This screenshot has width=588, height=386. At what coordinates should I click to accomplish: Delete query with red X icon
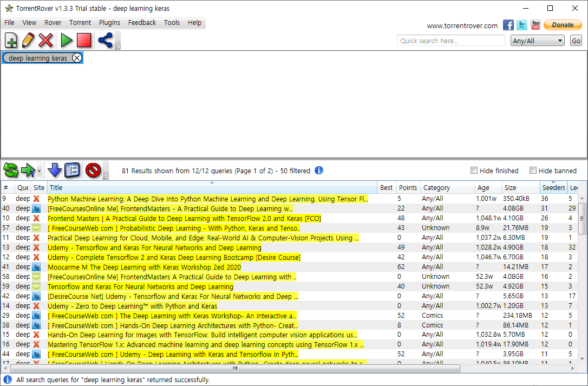(x=45, y=40)
